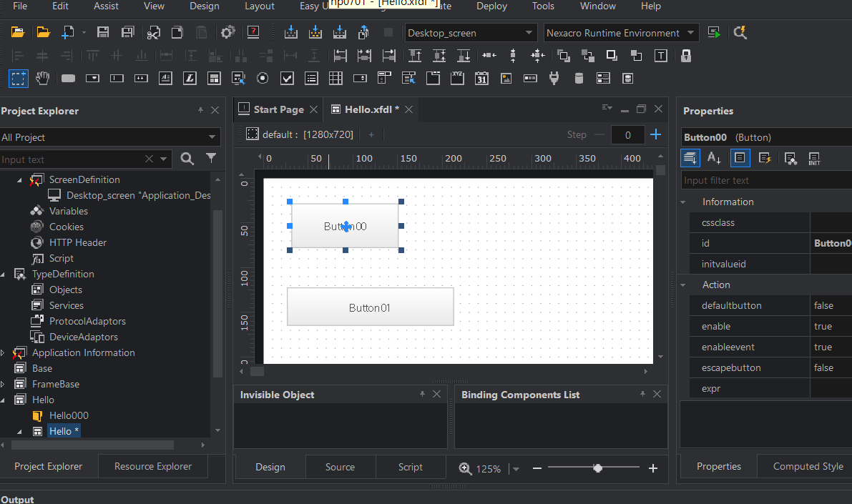Open the Options gear icon
Viewport: 852px width, 504px height.
[x=227, y=33]
